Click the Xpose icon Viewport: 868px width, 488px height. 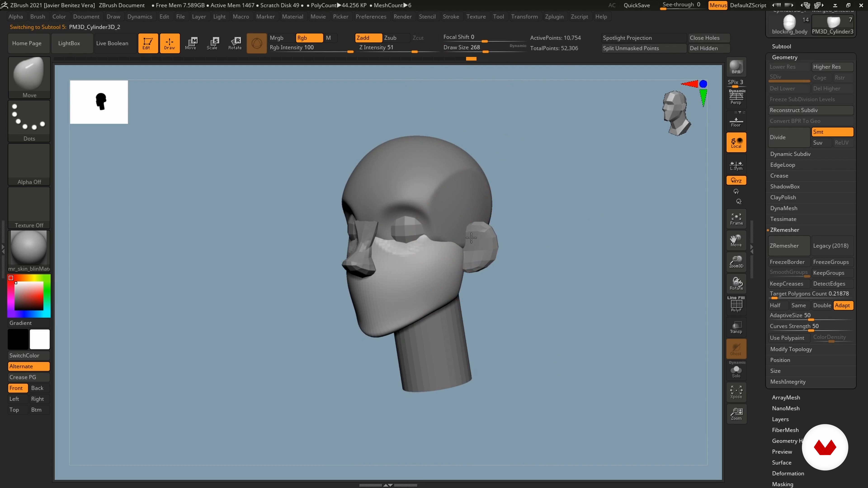[736, 392]
